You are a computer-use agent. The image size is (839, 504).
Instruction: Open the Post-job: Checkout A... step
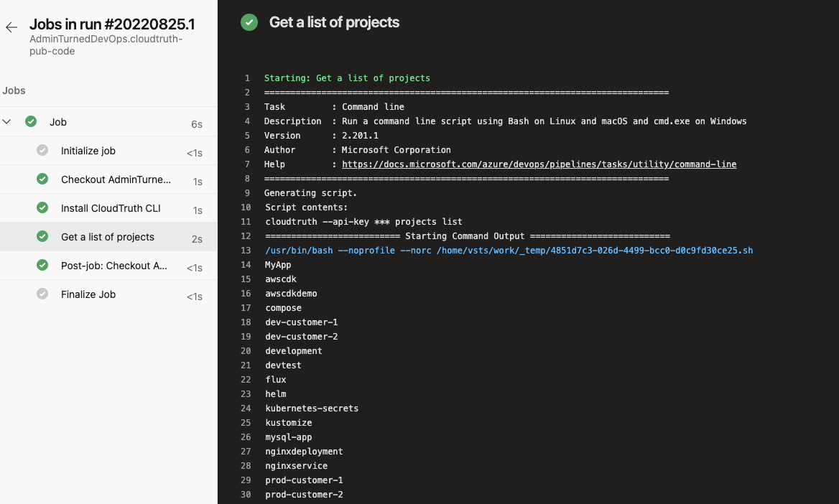tap(108, 266)
